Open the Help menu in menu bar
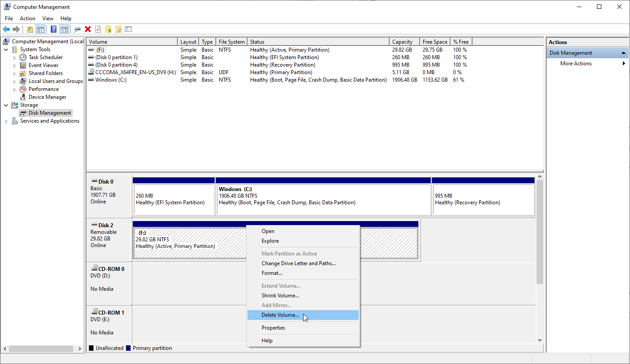 [66, 19]
